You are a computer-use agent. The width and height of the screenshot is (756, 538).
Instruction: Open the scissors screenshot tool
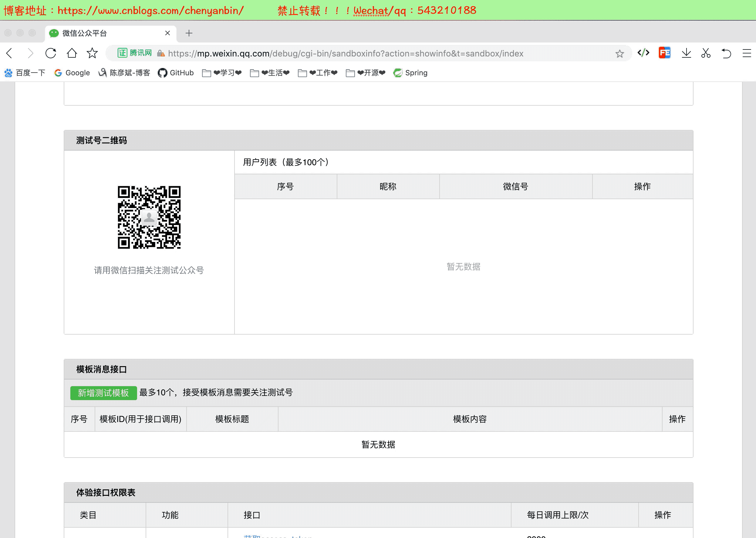pos(706,53)
